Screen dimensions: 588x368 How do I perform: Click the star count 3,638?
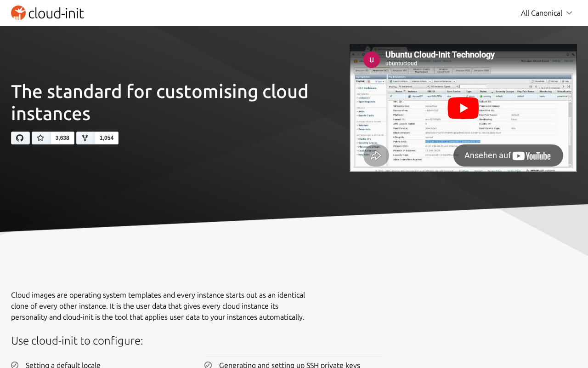(62, 138)
